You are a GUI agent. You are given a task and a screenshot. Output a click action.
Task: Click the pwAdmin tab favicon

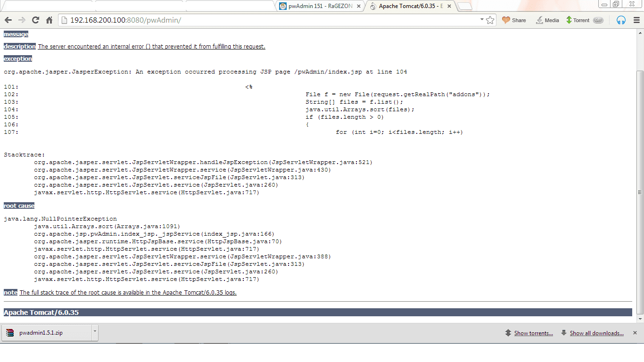click(283, 6)
